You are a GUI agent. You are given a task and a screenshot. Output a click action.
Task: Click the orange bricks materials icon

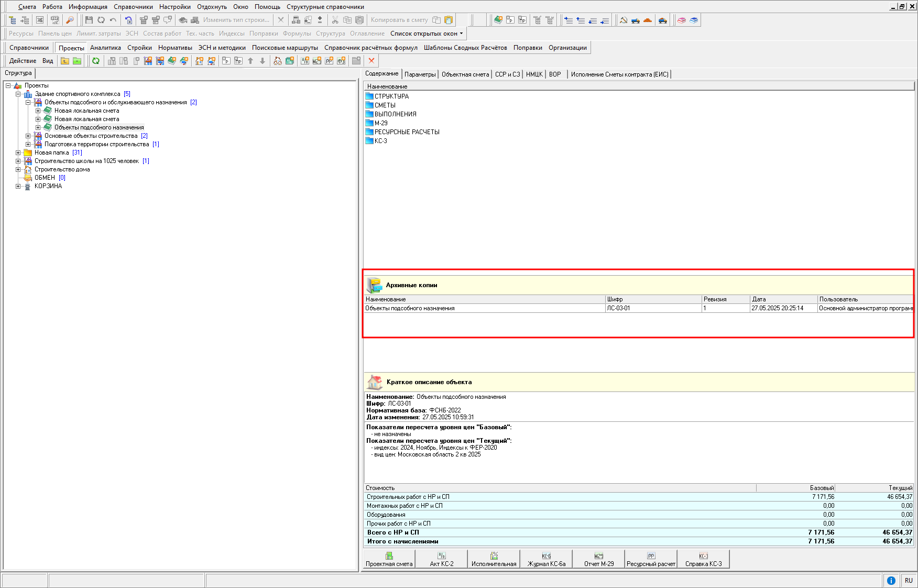point(648,20)
